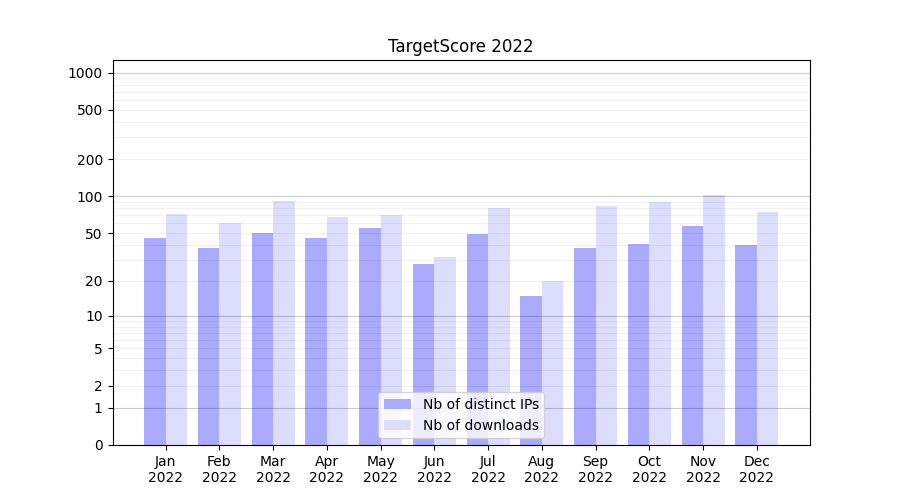
Task: Click the dark distinct IPs bar for January
Action: tap(155, 340)
